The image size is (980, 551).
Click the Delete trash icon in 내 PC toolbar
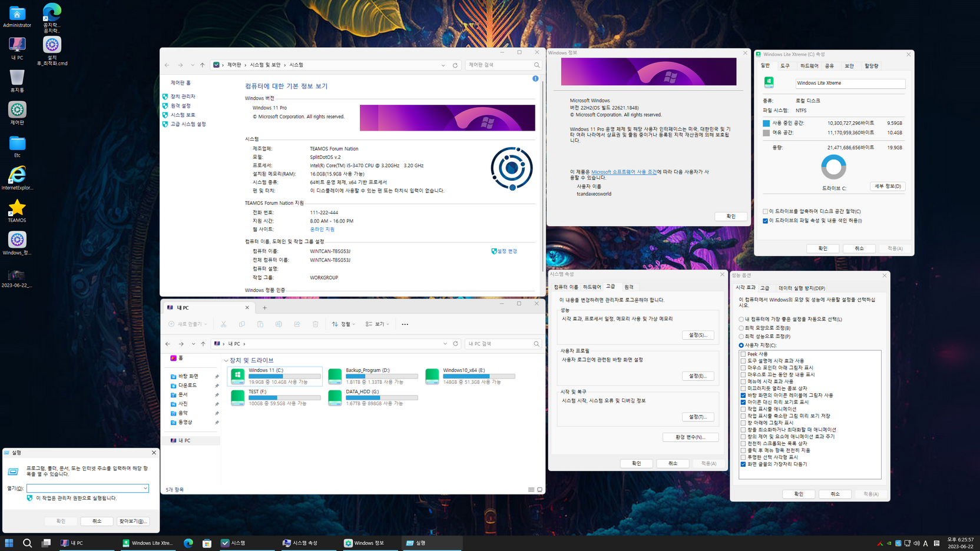[315, 324]
